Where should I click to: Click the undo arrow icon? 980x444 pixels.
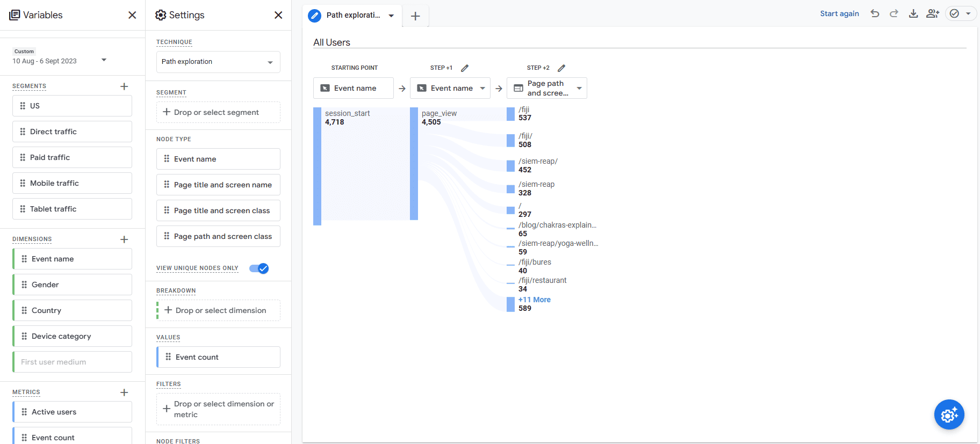point(875,14)
